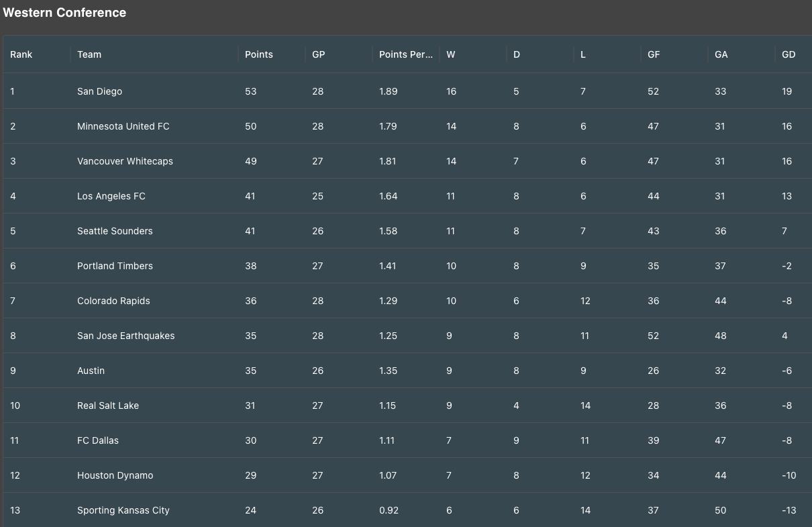The width and height of the screenshot is (812, 527).
Task: Click the L column header
Action: 583,54
